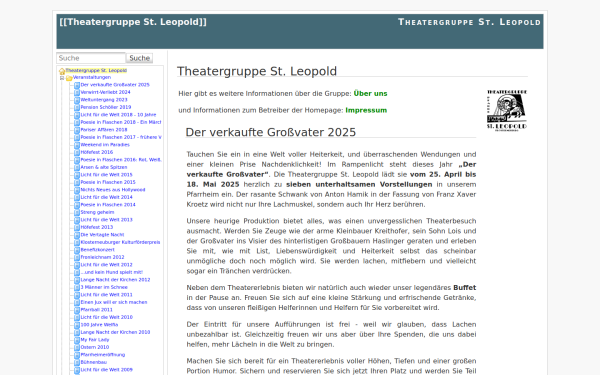Open Licht für die Welt 2012 entry
The image size is (600, 375).
tap(106, 265)
